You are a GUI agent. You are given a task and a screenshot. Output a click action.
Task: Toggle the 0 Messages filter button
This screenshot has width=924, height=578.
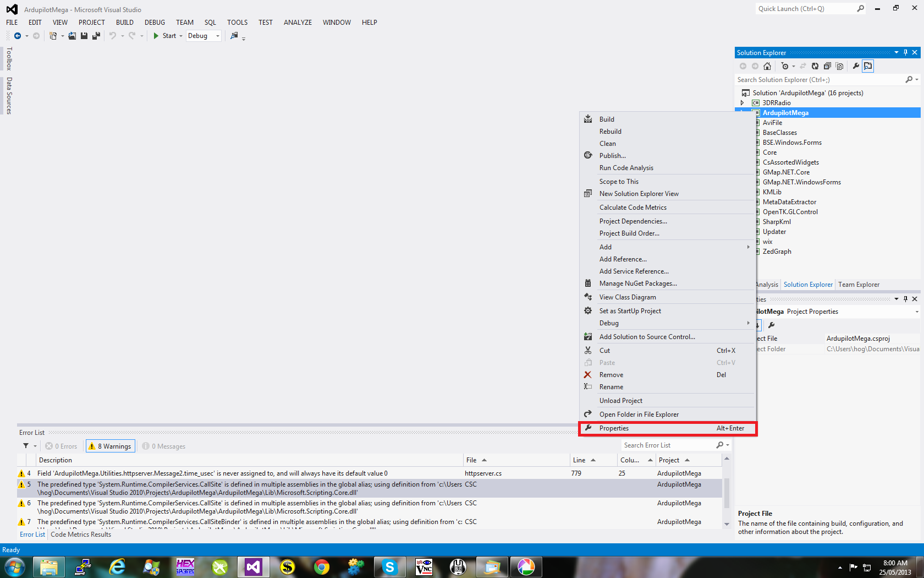coord(164,446)
